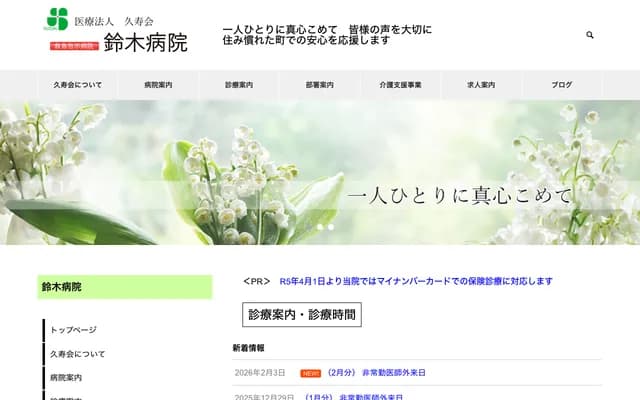Click the green clover hospital logo
The width and height of the screenshot is (640, 400).
click(57, 19)
